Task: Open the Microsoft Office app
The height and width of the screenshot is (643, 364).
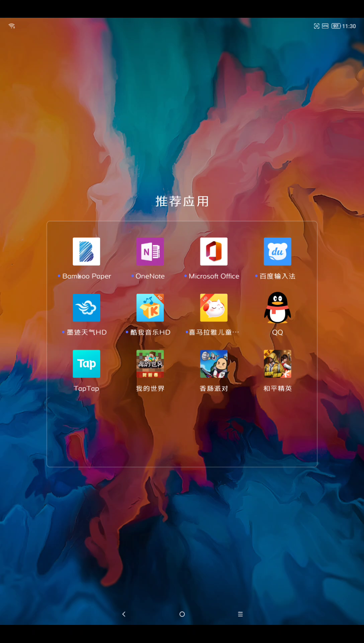Action: 214,252
